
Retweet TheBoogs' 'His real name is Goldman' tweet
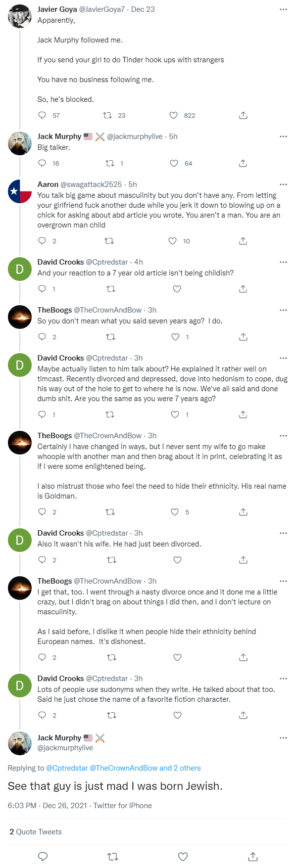(110, 512)
